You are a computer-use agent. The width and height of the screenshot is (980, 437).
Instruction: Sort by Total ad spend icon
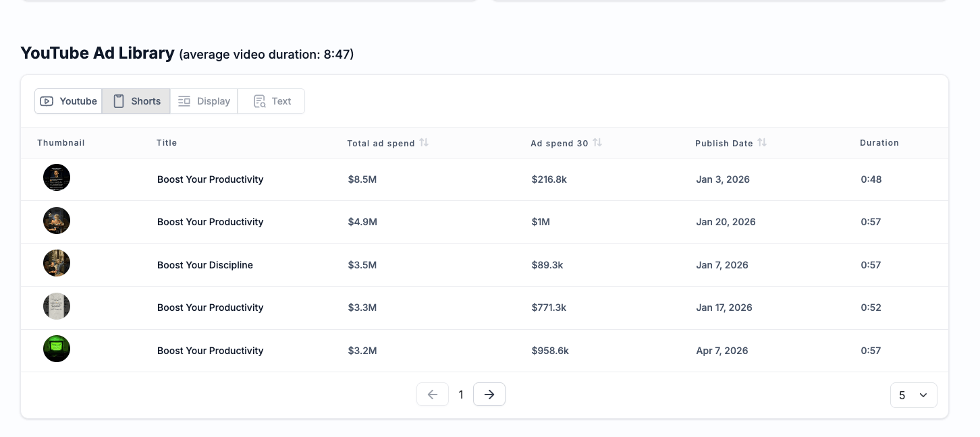point(424,143)
